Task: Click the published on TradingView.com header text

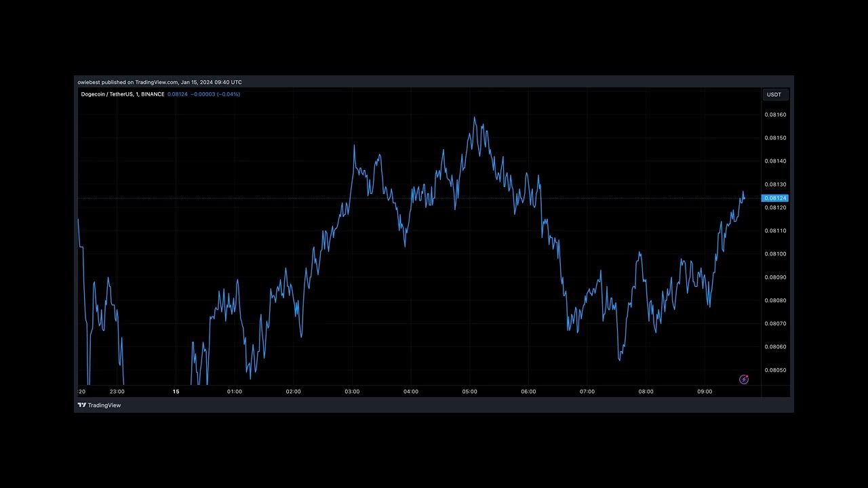Action: [159, 82]
